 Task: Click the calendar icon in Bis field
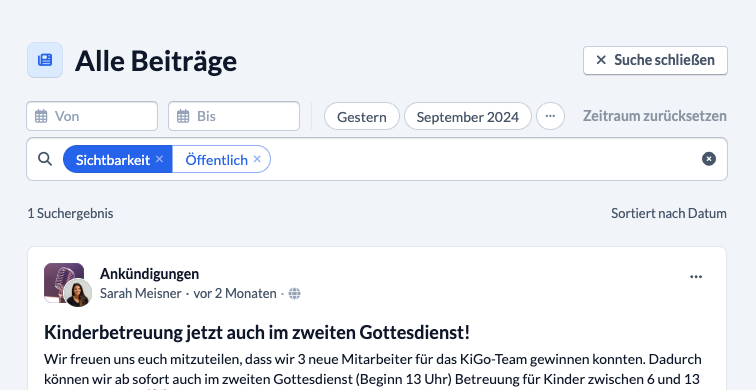point(183,116)
